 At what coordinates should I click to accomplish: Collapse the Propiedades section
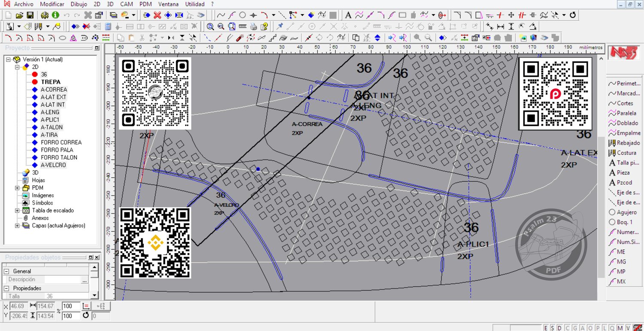(x=6, y=288)
